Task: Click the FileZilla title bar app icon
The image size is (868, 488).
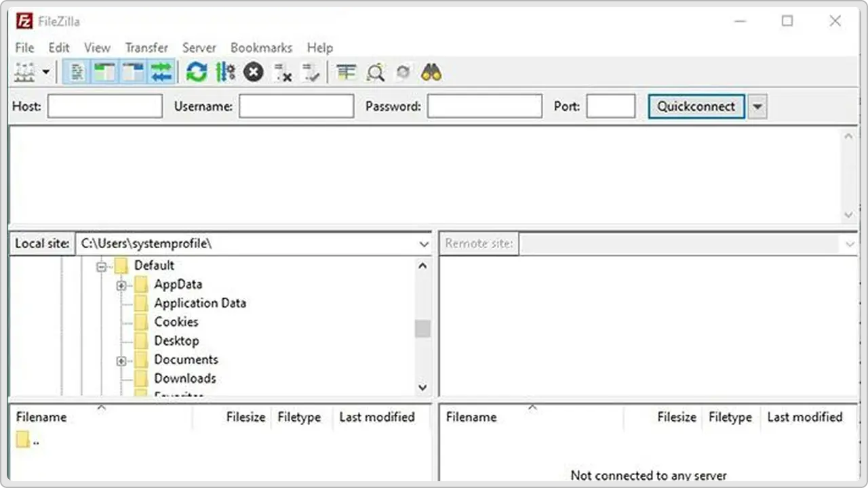Action: (x=24, y=21)
